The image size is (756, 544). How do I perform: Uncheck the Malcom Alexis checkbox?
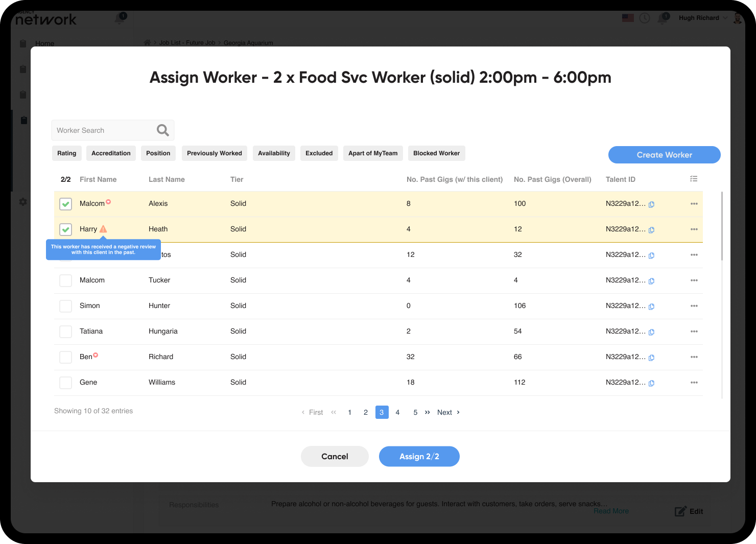(x=65, y=204)
